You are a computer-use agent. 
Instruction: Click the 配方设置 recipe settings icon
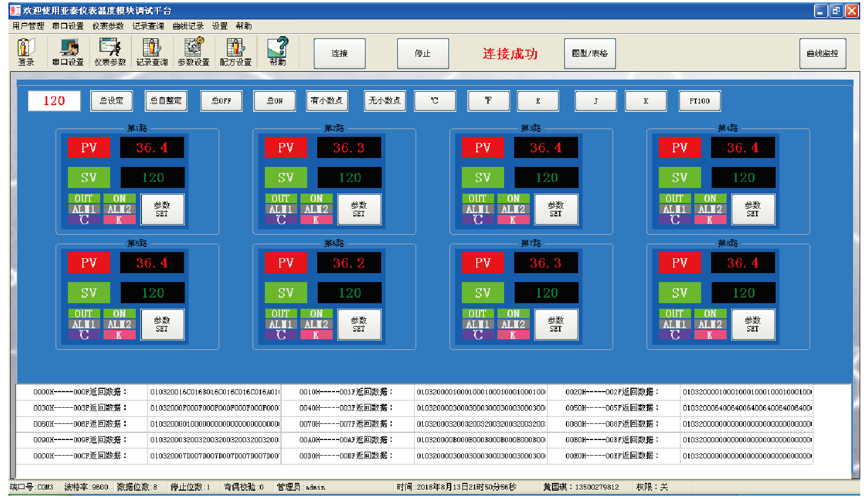pyautogui.click(x=235, y=52)
